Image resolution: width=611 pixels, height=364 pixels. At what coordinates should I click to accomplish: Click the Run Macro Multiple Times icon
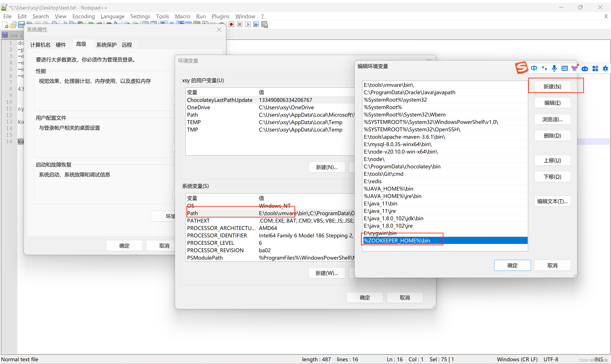pos(256,25)
